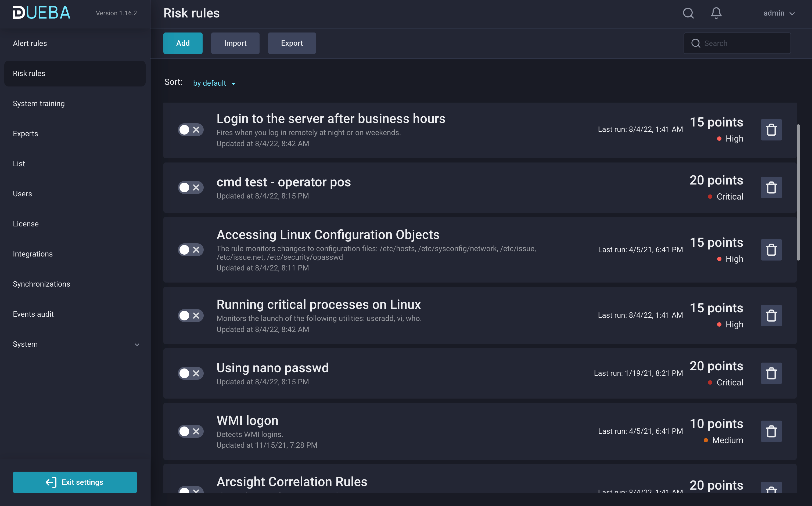Image resolution: width=812 pixels, height=506 pixels.
Task: Enable the Using nano passwd rule toggle
Action: click(191, 373)
